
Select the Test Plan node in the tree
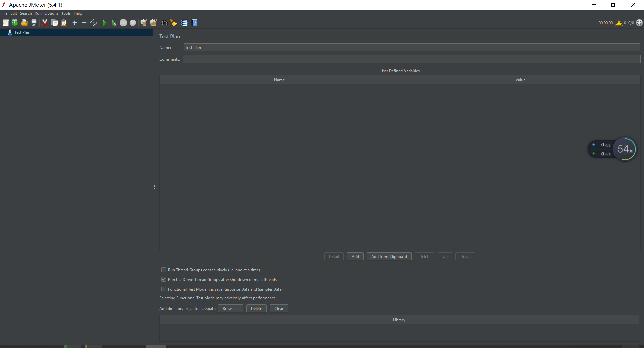pos(22,32)
